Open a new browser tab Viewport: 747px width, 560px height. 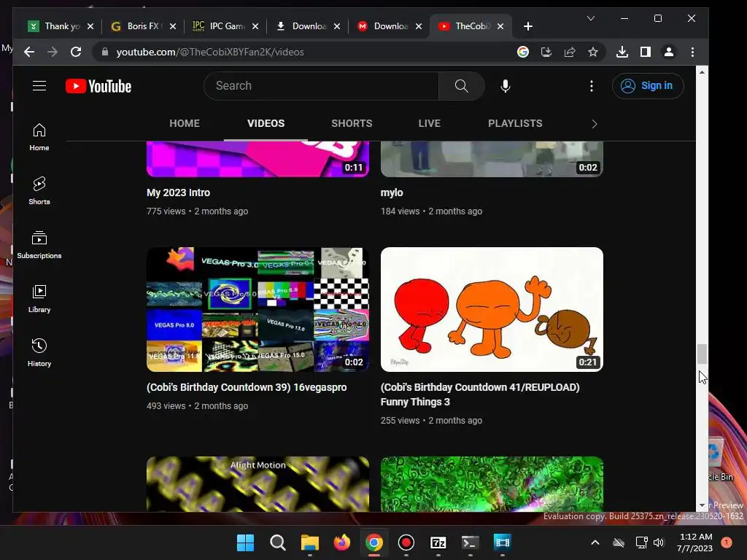528,26
